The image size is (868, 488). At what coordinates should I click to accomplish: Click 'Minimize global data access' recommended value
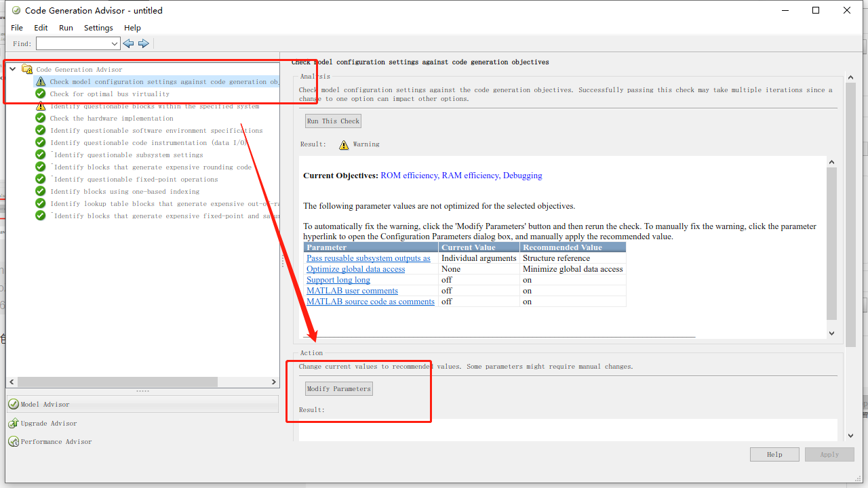point(573,269)
